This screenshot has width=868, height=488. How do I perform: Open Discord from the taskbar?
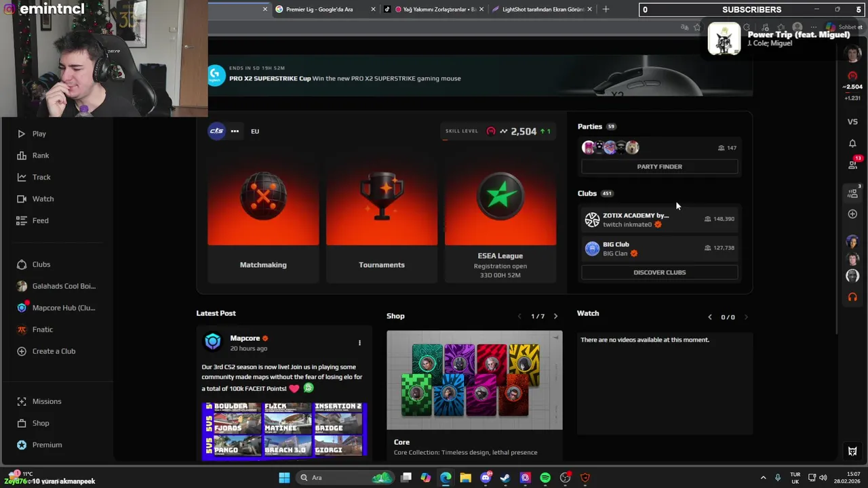pyautogui.click(x=486, y=478)
